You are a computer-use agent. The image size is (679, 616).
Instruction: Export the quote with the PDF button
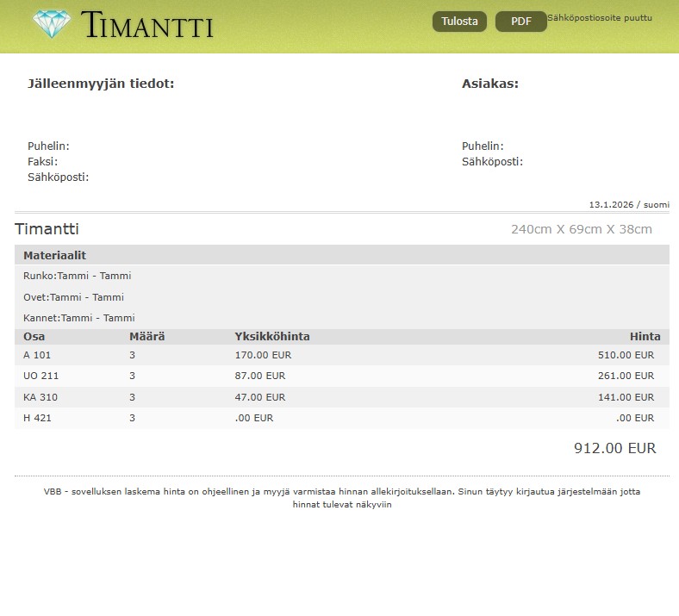pyautogui.click(x=520, y=22)
